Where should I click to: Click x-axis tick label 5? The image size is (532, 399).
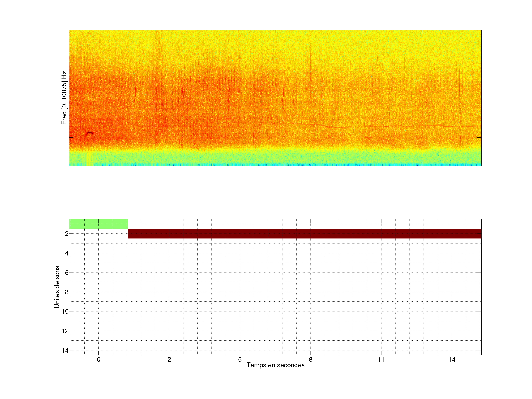pos(240,359)
